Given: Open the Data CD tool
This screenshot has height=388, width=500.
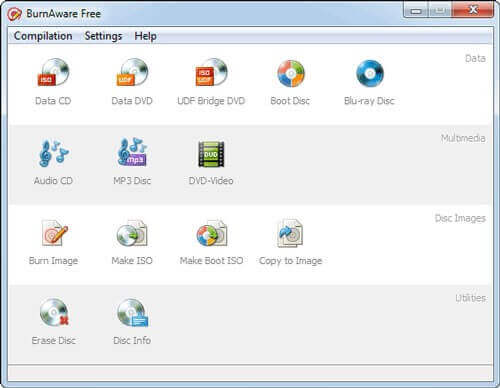Looking at the screenshot, I should (x=53, y=82).
